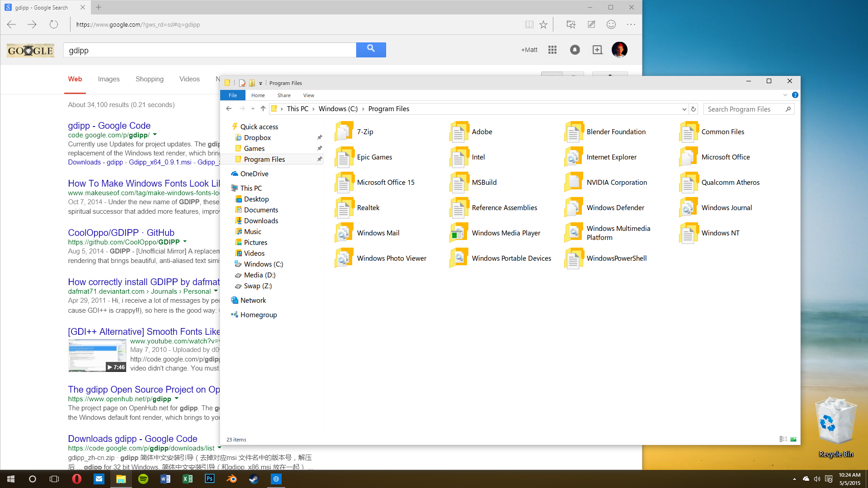Open the View ribbon tab
Image resolution: width=868 pixels, height=488 pixels.
[x=309, y=95]
